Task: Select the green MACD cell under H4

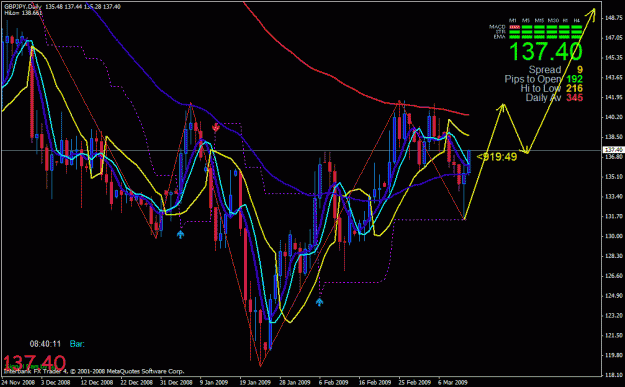Action: pos(577,27)
